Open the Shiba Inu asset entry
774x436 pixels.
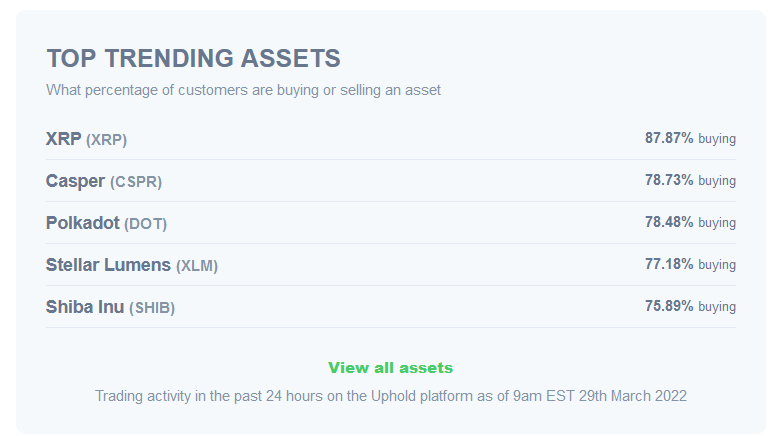[391, 307]
